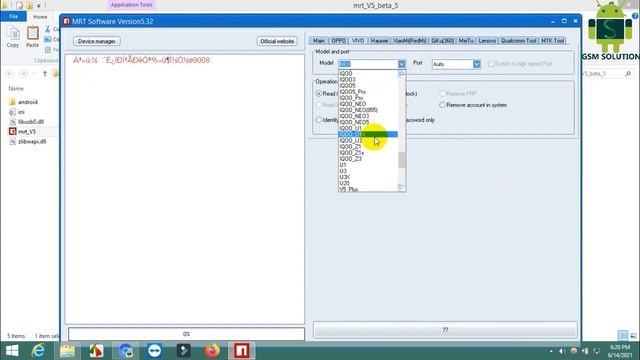The width and height of the screenshot is (640, 360).
Task: Click the Cut scissors icon in Explorer ribbon
Action: (47, 29)
